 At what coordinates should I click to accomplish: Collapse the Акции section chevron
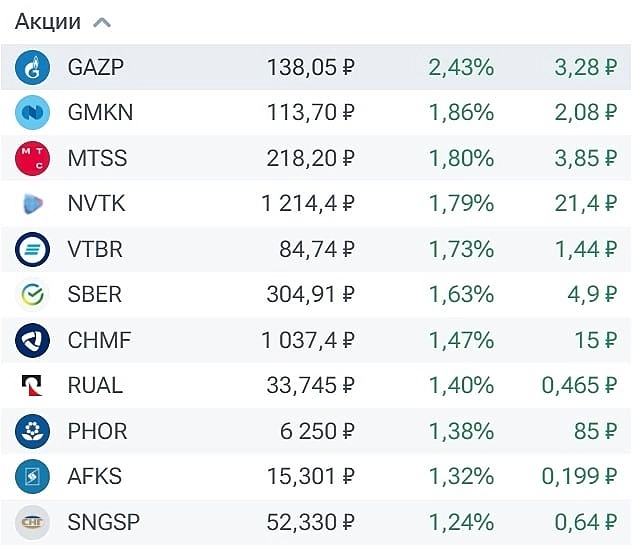(x=101, y=22)
